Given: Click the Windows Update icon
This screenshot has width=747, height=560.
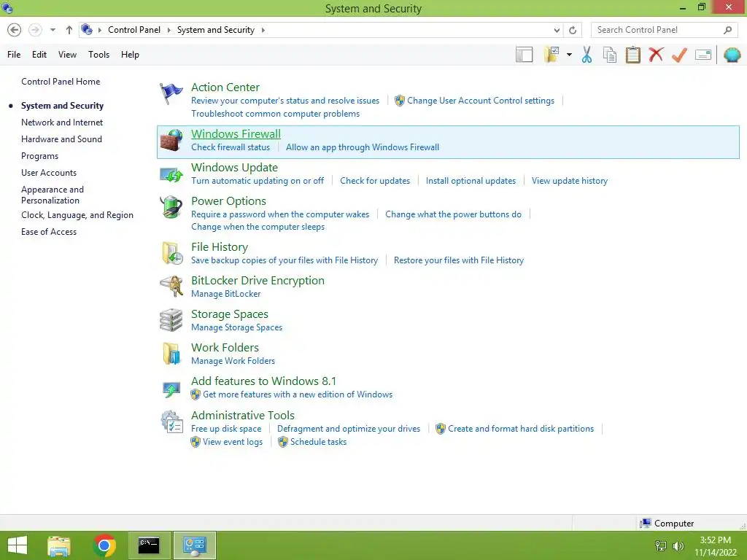Looking at the screenshot, I should pos(171,174).
